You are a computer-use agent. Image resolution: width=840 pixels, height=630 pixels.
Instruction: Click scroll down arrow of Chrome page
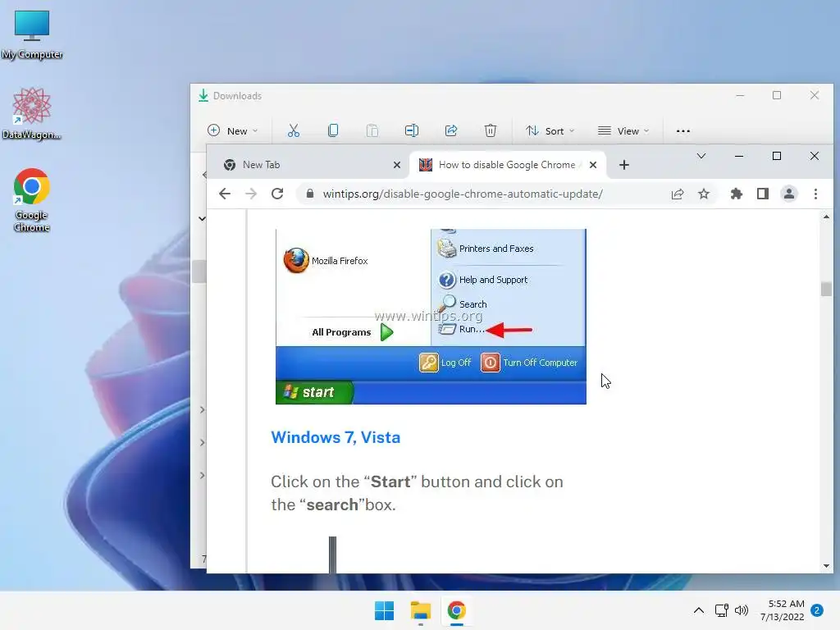tap(826, 566)
